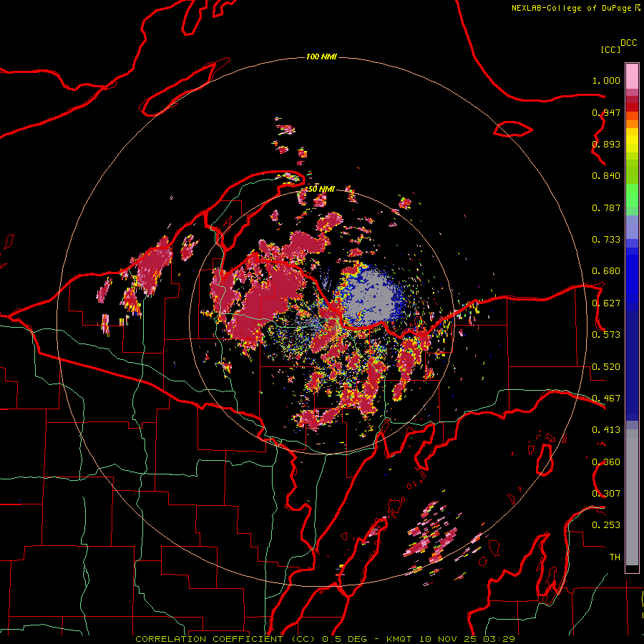
Task: Click the NEXLAB-College of DuPage title text
Action: pyautogui.click(x=571, y=8)
